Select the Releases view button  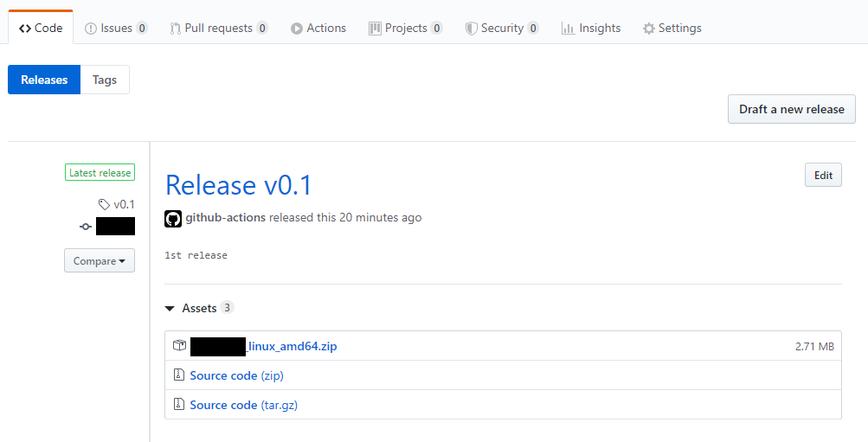click(x=44, y=80)
